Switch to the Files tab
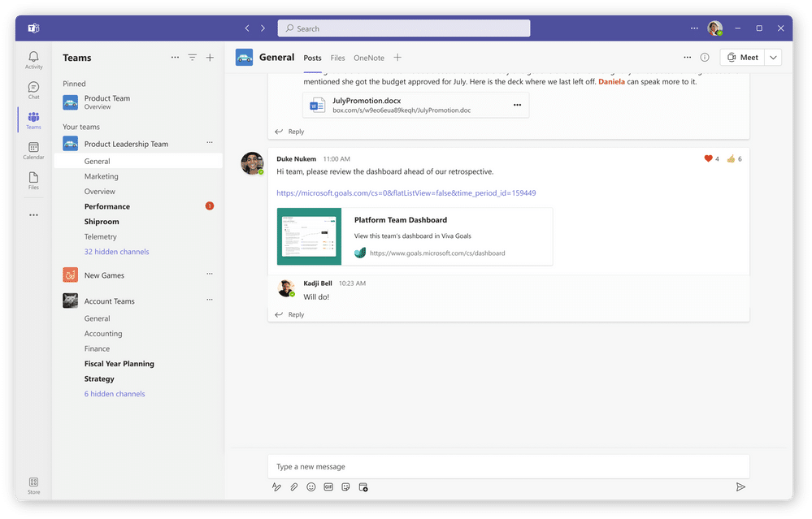The image size is (812, 519). point(337,58)
